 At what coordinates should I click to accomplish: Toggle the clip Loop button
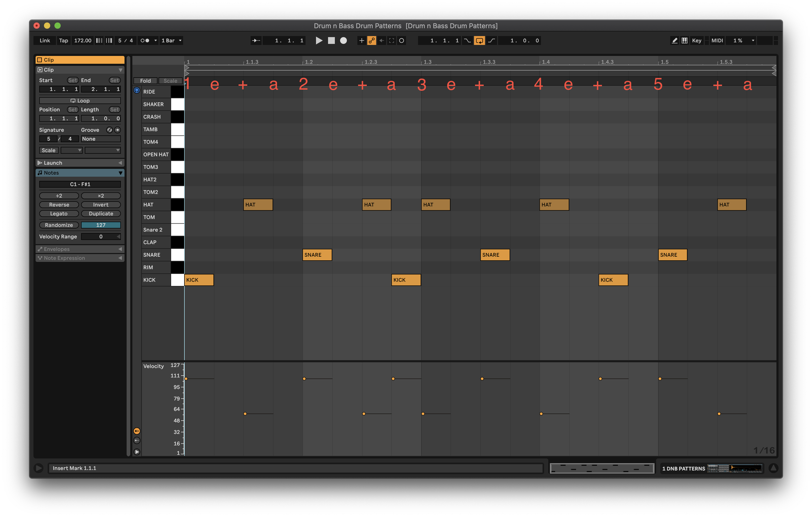pos(80,100)
